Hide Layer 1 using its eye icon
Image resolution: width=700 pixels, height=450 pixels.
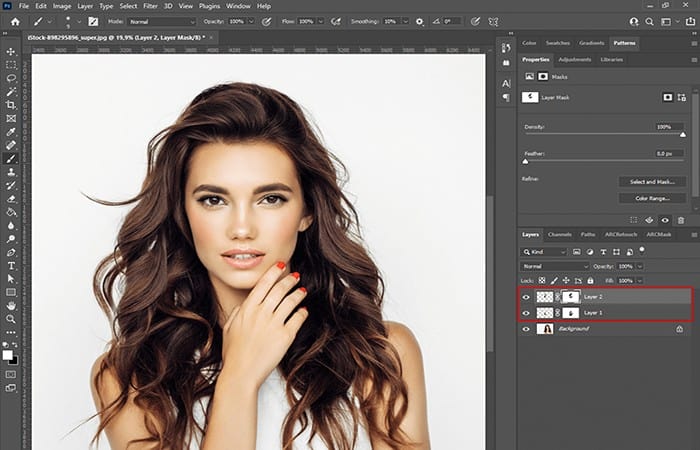tap(526, 313)
